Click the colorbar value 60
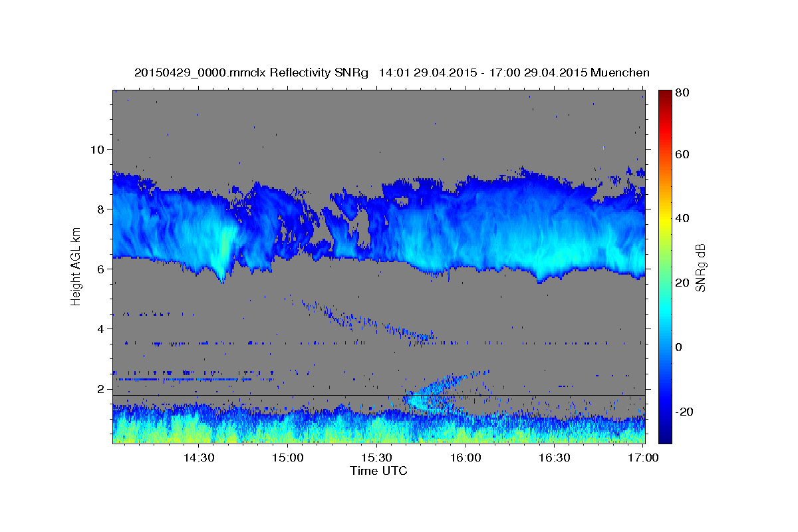This screenshot has height=532, width=798. coord(682,154)
